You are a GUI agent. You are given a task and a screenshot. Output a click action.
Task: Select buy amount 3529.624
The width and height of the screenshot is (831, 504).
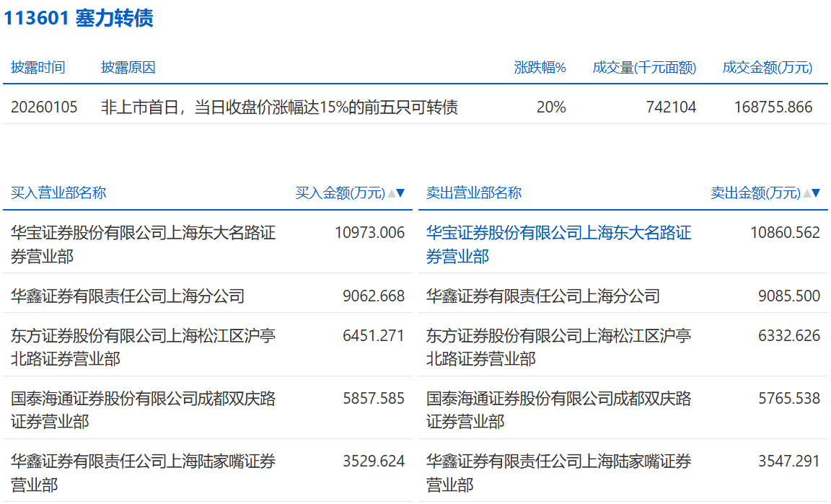374,461
